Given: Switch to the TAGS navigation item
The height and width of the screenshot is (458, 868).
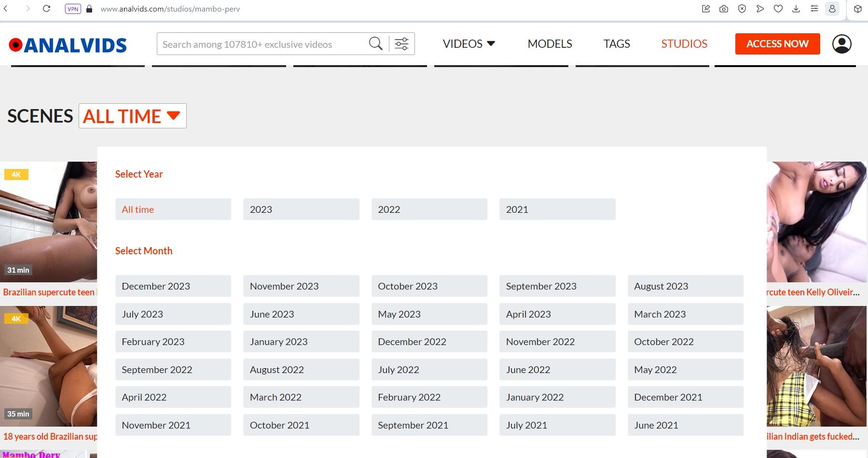Looking at the screenshot, I should 616,44.
